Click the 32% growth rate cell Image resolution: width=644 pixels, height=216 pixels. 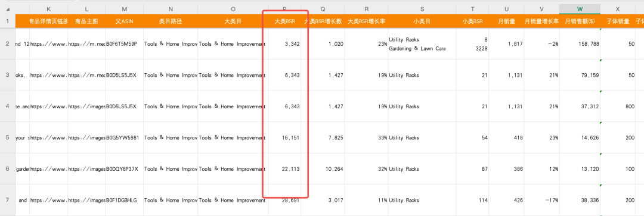tap(366, 169)
